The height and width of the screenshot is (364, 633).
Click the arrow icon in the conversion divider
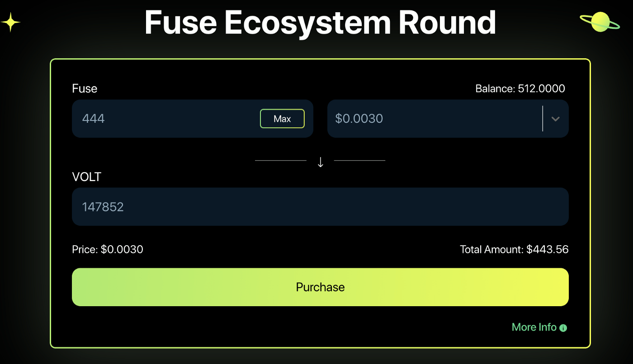coord(321,161)
